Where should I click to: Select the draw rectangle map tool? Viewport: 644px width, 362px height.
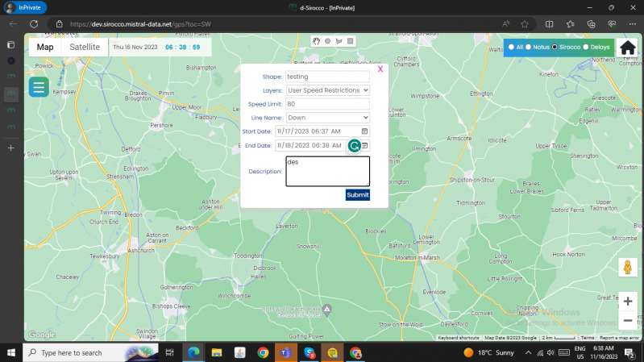click(x=351, y=41)
